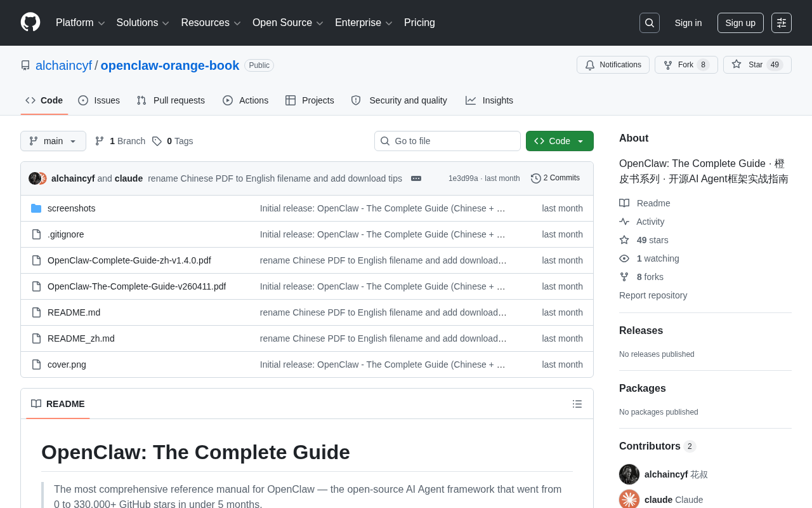
Task: Click alchaincyf's avatar in the commit bar
Action: coord(35,178)
